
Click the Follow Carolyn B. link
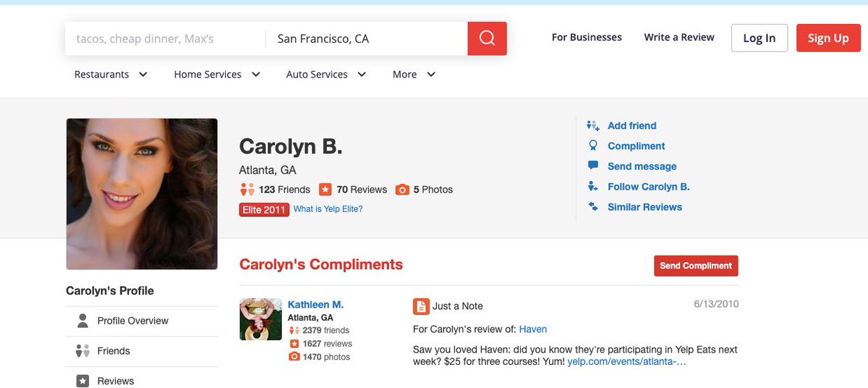[x=648, y=186]
